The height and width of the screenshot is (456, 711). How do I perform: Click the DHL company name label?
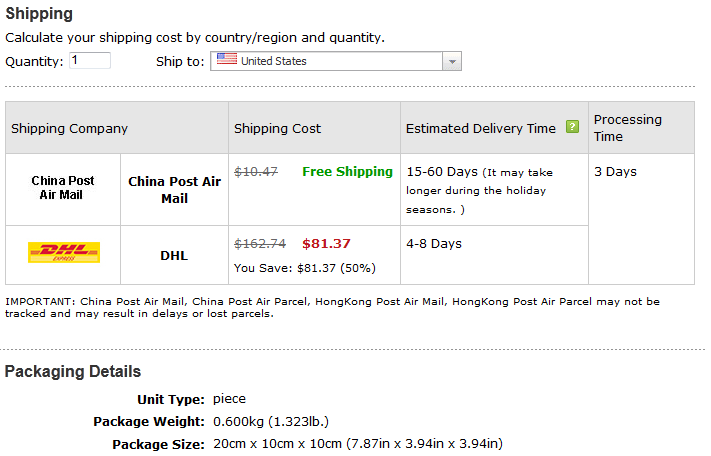tap(174, 255)
